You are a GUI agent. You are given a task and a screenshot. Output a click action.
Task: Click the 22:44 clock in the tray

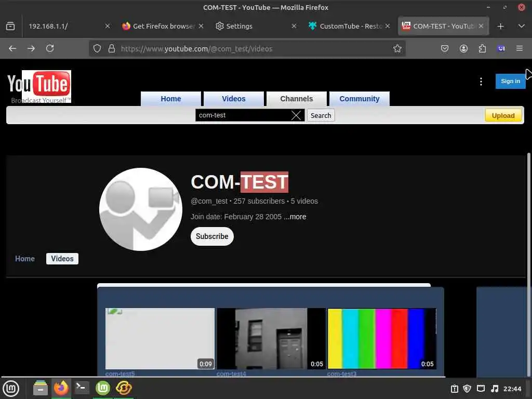pyautogui.click(x=512, y=389)
